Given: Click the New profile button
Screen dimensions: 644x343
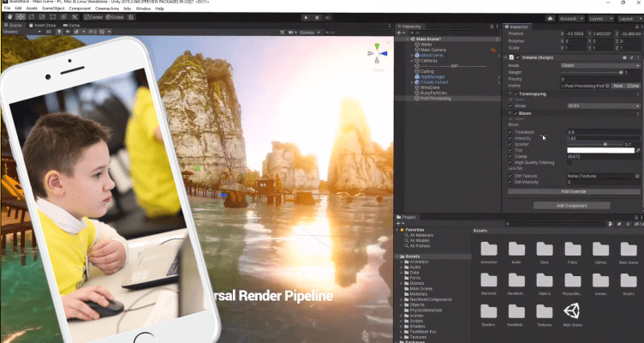Looking at the screenshot, I should 618,86.
